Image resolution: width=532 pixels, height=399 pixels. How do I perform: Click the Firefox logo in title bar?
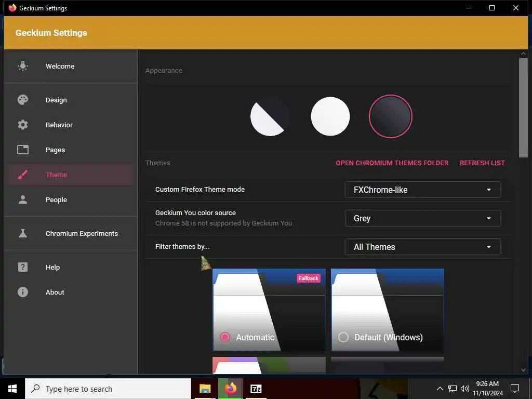tap(12, 8)
